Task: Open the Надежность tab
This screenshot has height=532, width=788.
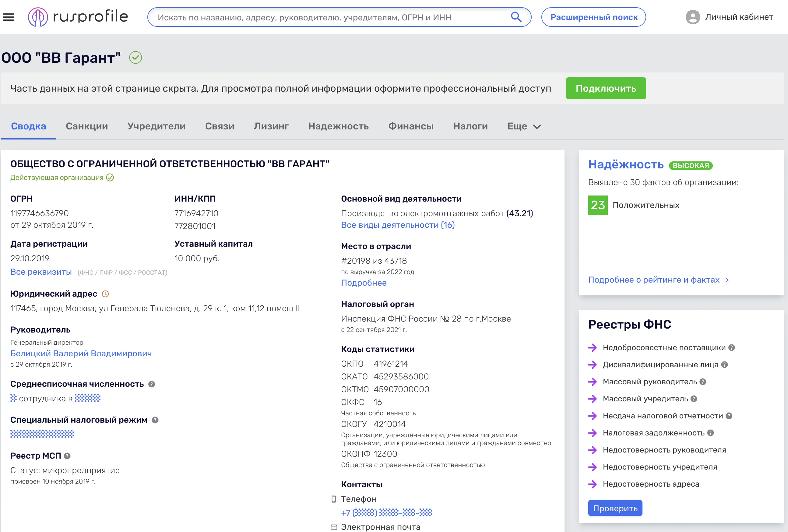Action: pos(338,126)
